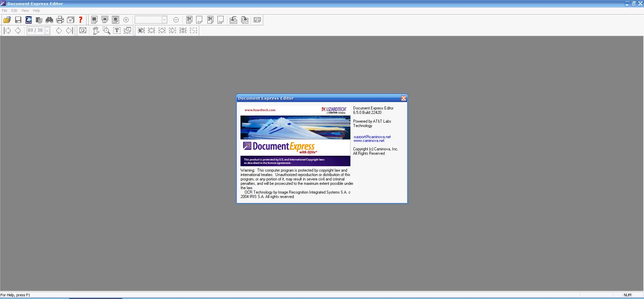This screenshot has height=299, width=644.
Task: Select the marquee zoom magnifier tool
Action: click(x=107, y=31)
